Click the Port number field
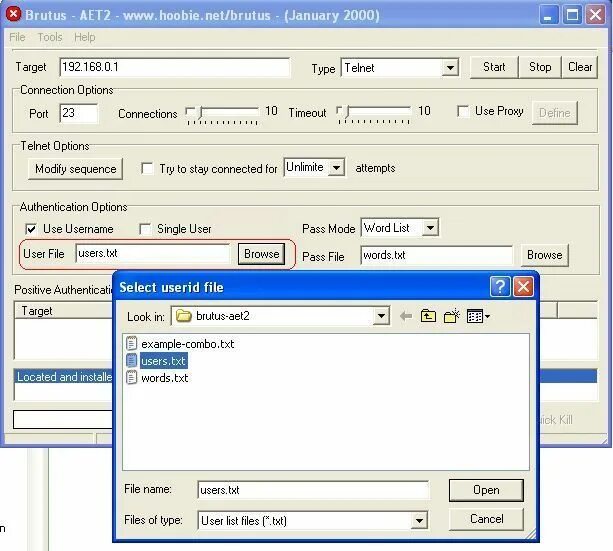613x551 pixels. (x=79, y=113)
